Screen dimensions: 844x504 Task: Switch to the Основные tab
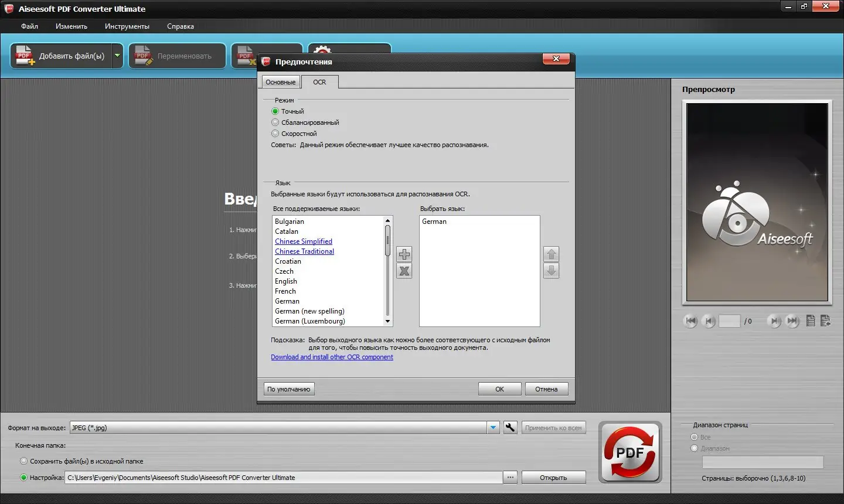point(281,82)
